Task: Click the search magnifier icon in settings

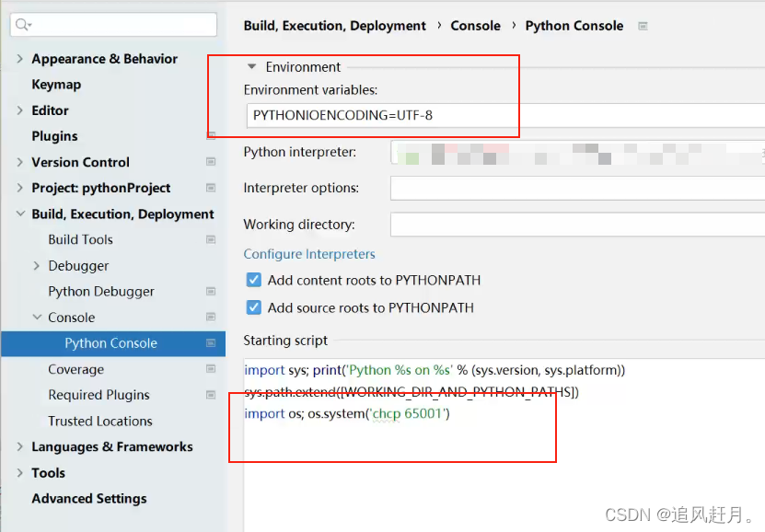Action: point(22,24)
